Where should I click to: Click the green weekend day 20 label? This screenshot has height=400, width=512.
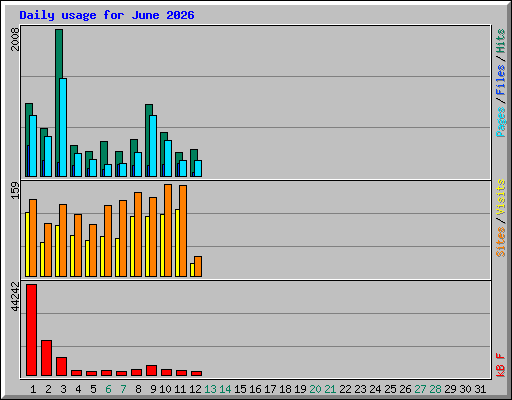tap(315, 389)
